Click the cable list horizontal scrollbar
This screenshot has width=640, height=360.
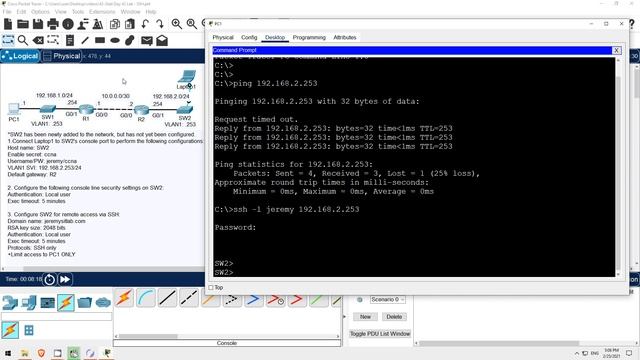(227, 336)
